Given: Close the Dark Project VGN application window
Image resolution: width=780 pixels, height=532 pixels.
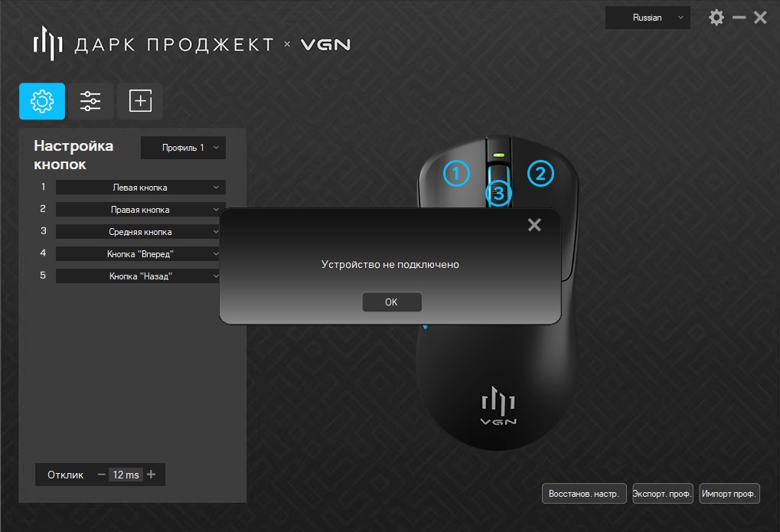Looking at the screenshot, I should point(760,18).
